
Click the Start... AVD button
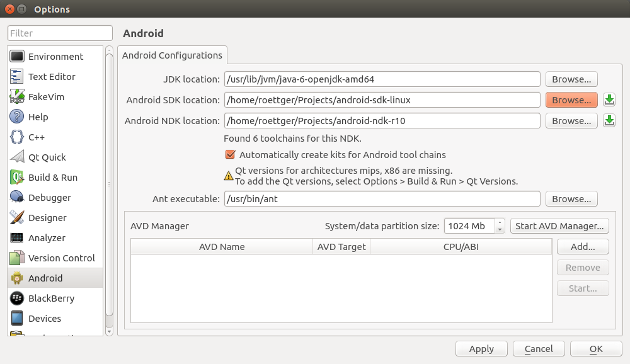pyautogui.click(x=583, y=288)
